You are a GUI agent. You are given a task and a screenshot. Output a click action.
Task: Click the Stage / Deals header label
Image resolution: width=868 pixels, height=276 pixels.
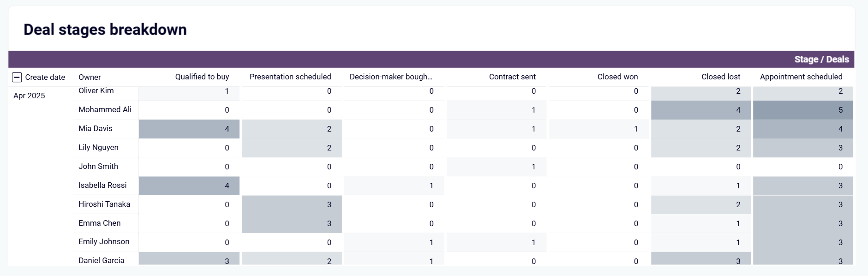821,60
